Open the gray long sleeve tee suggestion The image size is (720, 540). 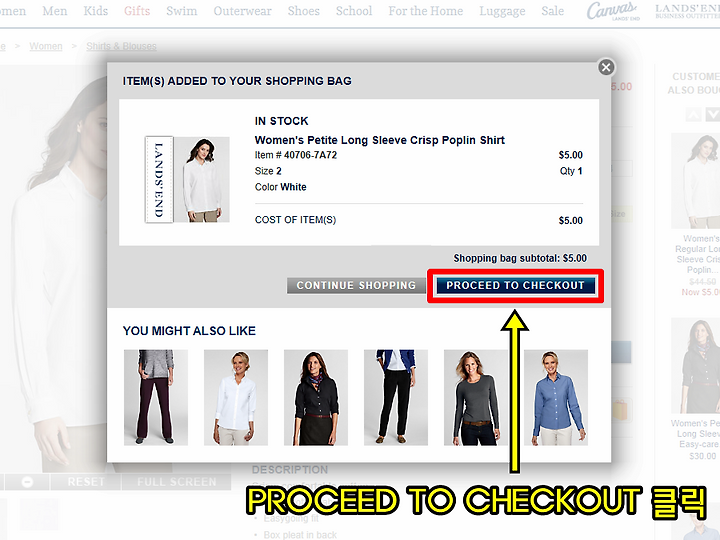(x=476, y=398)
